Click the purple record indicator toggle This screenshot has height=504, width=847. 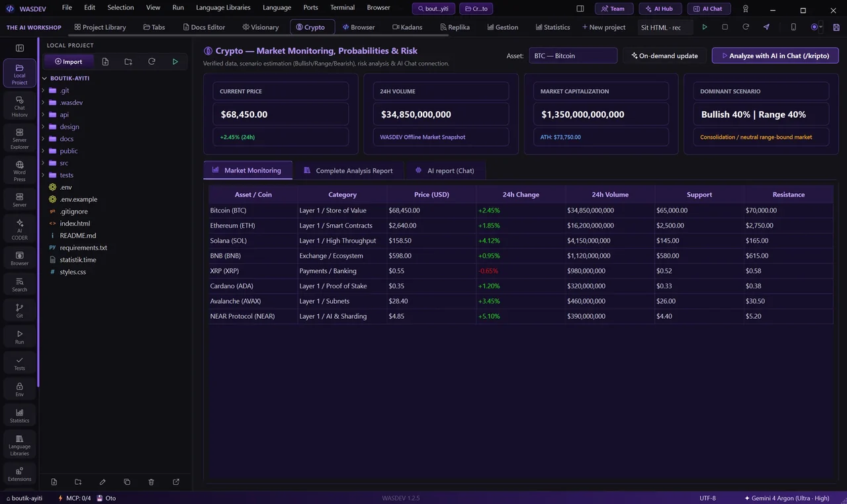[x=816, y=27]
